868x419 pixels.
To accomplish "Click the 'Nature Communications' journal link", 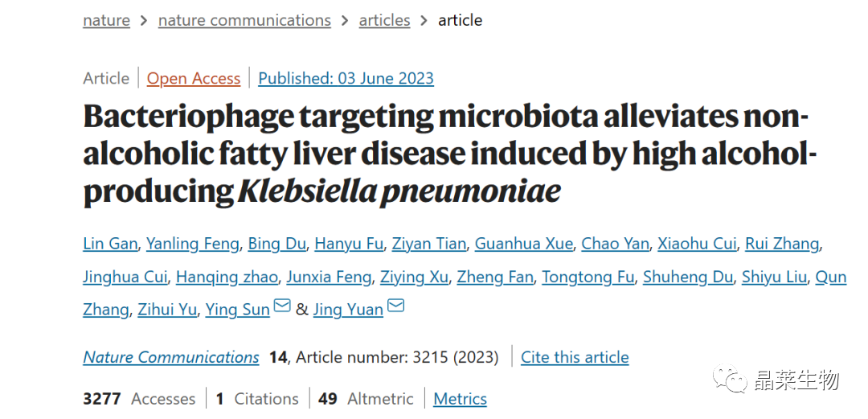I will click(171, 357).
